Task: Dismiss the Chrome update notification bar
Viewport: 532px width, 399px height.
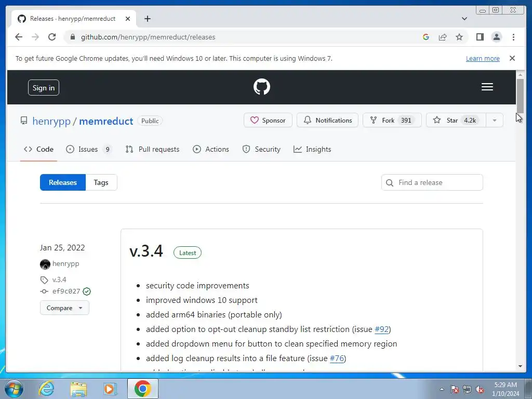Action: coord(512,58)
